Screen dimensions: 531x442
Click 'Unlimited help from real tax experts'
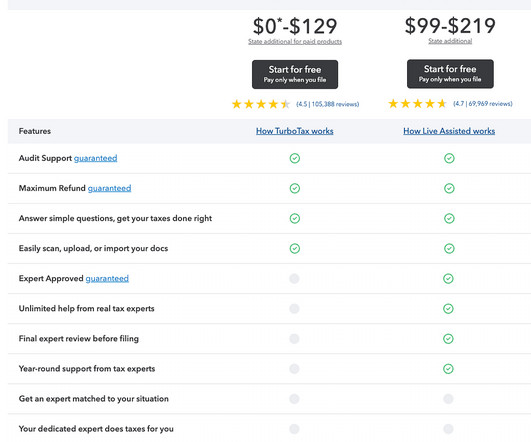pos(87,309)
